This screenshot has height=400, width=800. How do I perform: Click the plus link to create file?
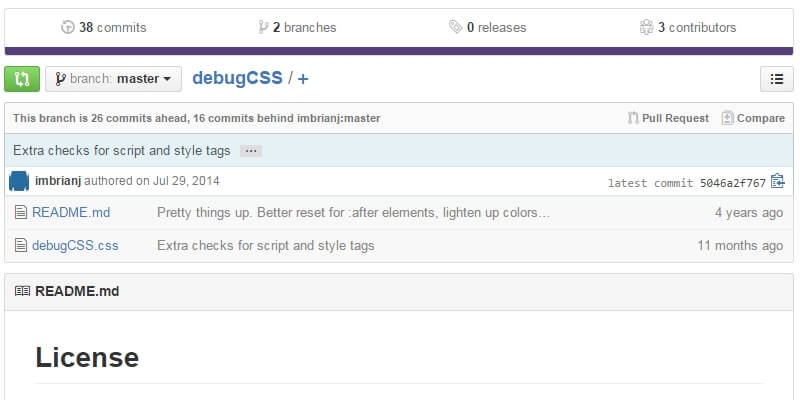303,78
